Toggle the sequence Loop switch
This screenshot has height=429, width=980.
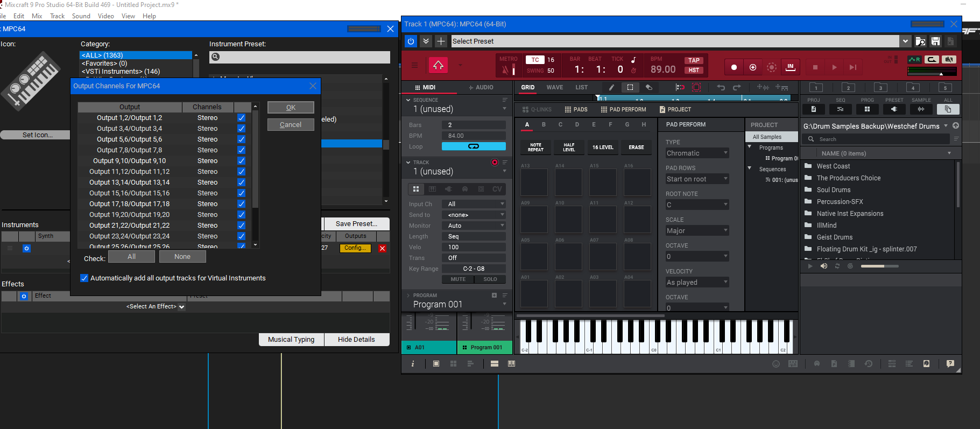pyautogui.click(x=474, y=146)
